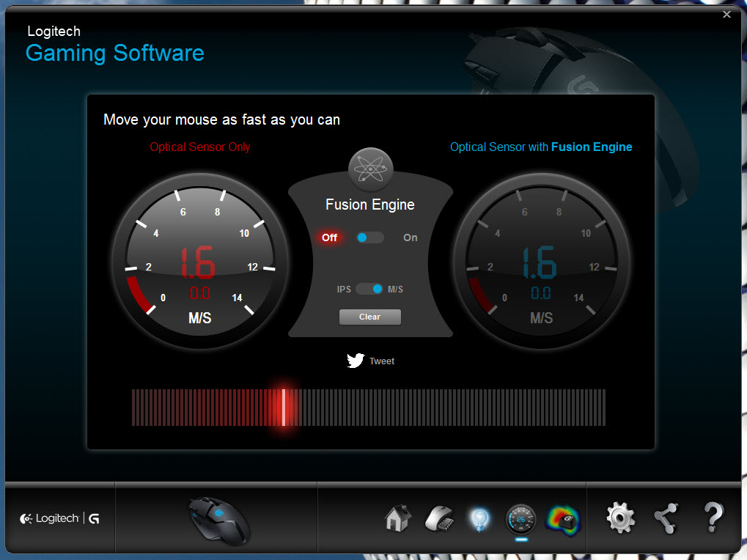Open help with the question mark icon
Screen dimensions: 747x560
click(713, 517)
